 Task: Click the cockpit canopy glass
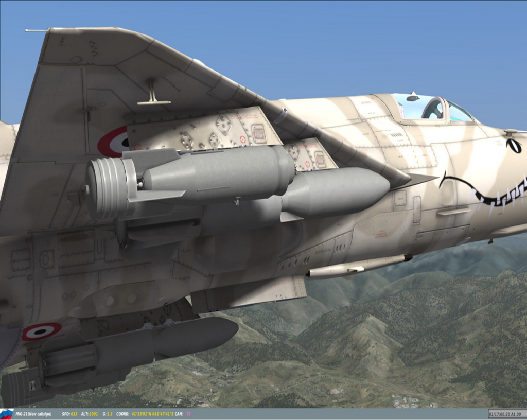pyautogui.click(x=431, y=108)
